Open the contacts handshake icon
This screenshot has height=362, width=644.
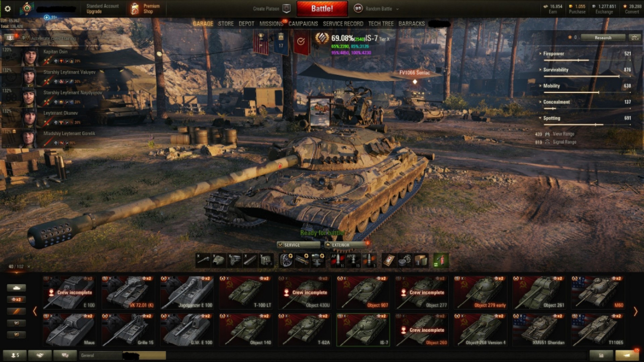(40, 355)
